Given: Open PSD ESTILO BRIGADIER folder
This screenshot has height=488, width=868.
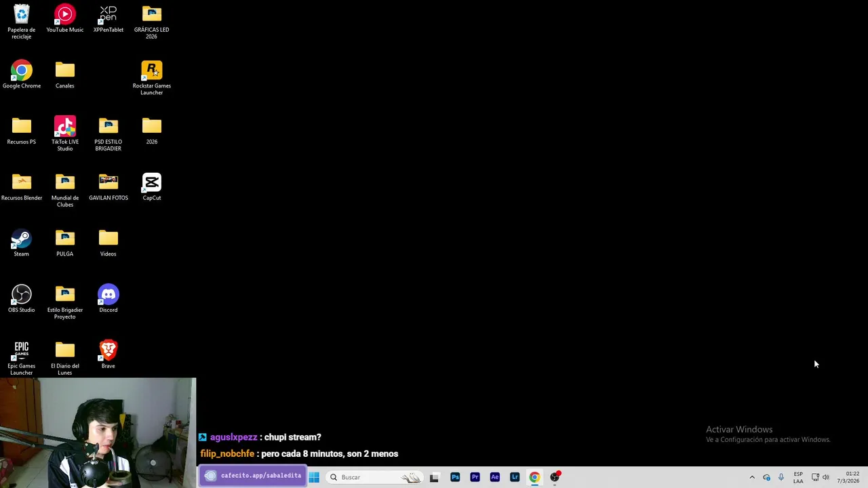Looking at the screenshot, I should [108, 134].
